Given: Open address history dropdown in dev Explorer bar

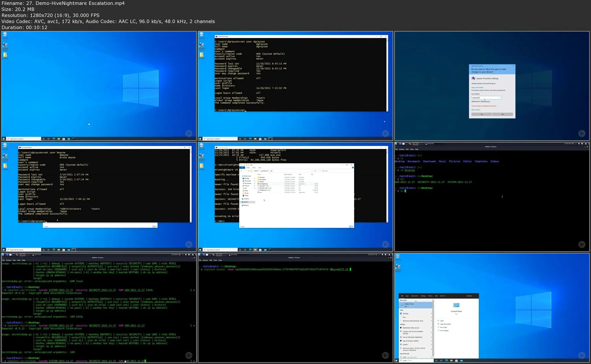Looking at the screenshot, I should pos(312,171).
